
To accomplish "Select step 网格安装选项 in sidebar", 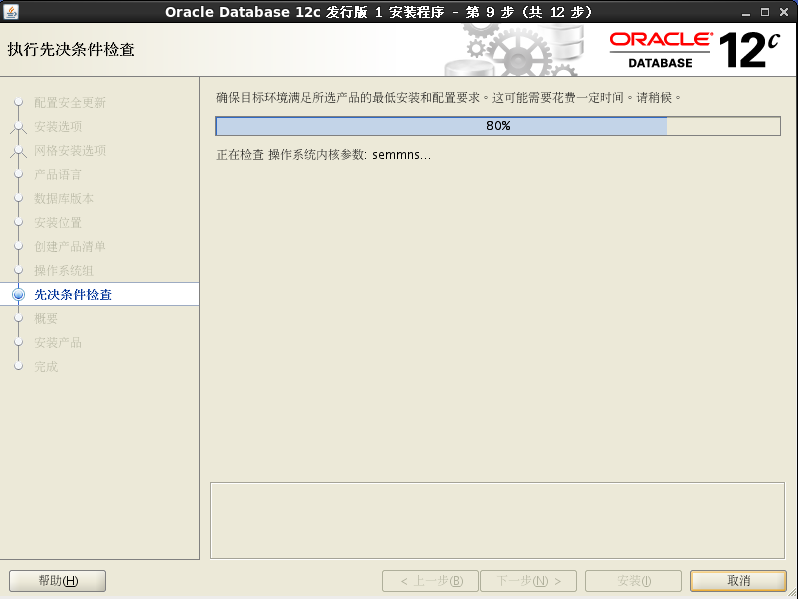I will 70,150.
